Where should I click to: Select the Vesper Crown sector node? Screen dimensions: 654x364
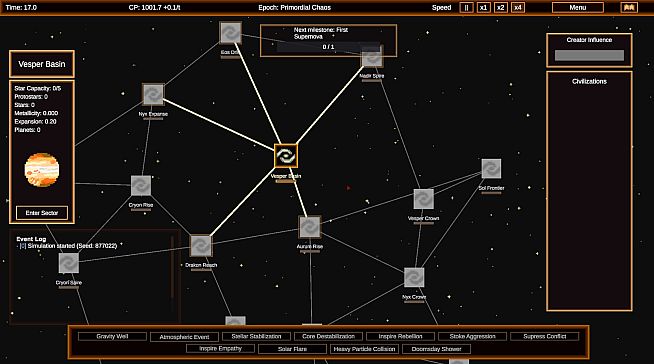click(423, 199)
